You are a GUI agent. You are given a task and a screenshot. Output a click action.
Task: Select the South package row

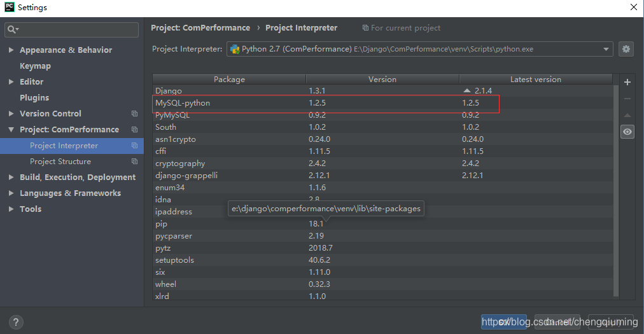pos(383,127)
